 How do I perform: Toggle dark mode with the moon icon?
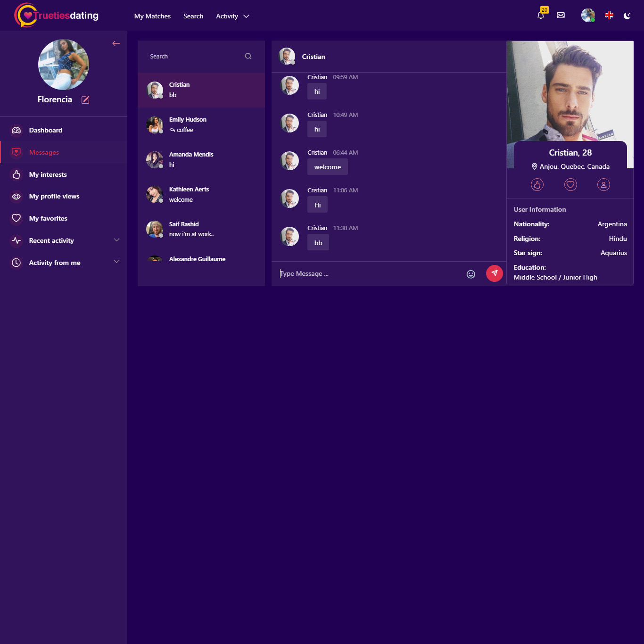(x=627, y=16)
